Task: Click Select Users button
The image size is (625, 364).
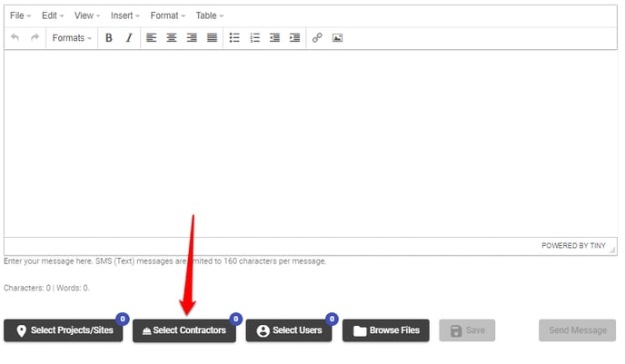Action: pos(289,330)
